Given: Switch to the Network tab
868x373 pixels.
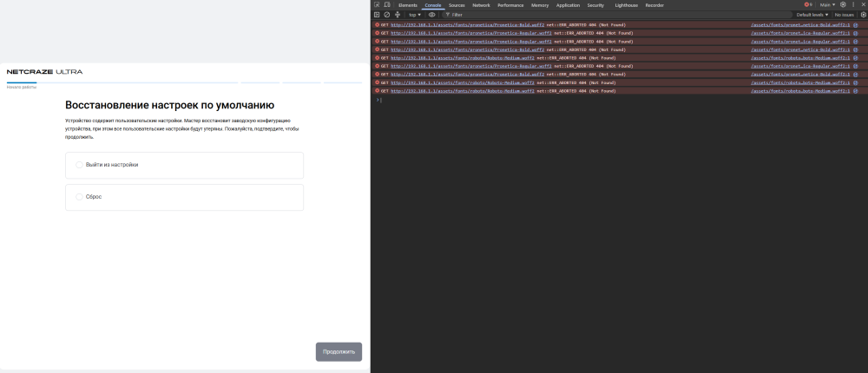Looking at the screenshot, I should tap(481, 5).
